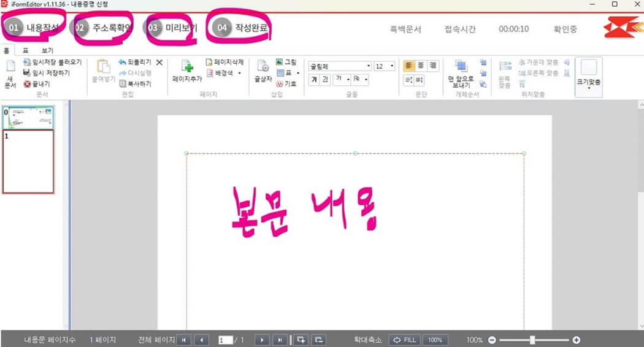The width and height of the screenshot is (644, 347).
Task: Click the scissors cut icon
Action: (159, 62)
